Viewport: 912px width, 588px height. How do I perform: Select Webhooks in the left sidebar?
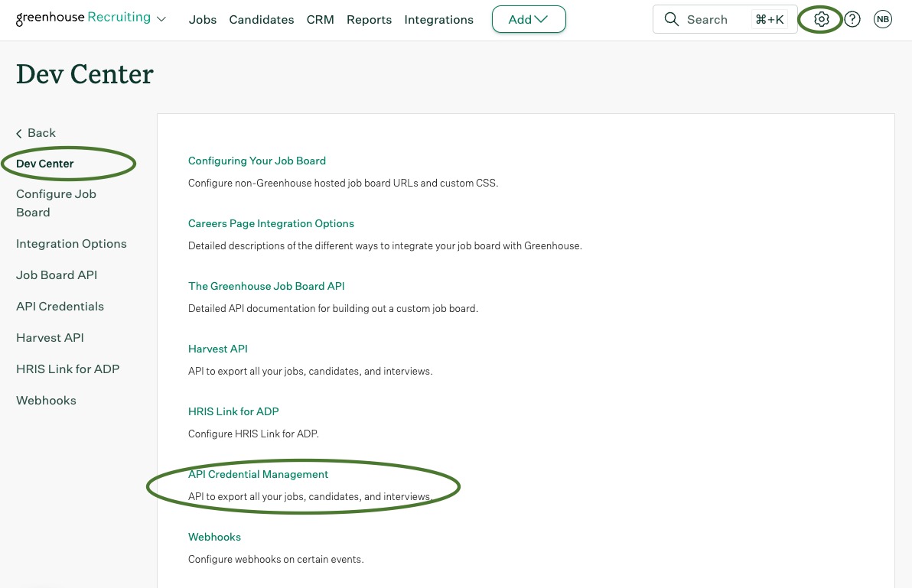click(46, 401)
